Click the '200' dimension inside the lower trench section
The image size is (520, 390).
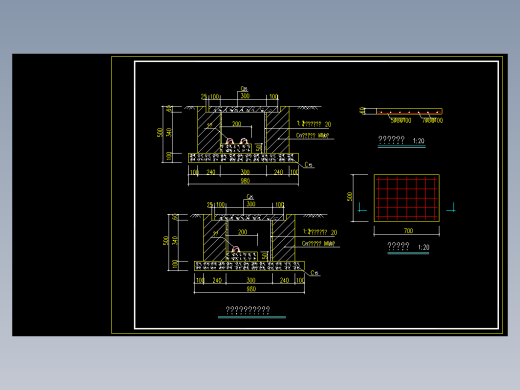(242, 232)
